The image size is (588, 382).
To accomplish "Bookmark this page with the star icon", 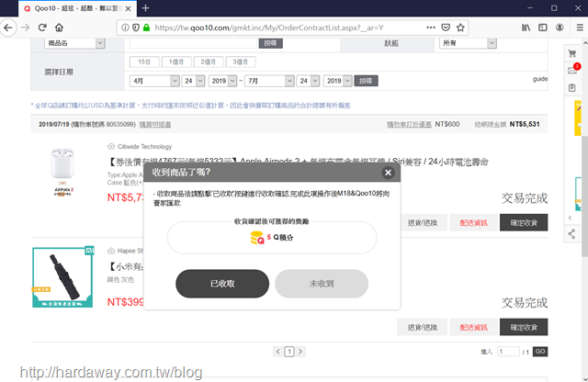I will pyautogui.click(x=460, y=28).
